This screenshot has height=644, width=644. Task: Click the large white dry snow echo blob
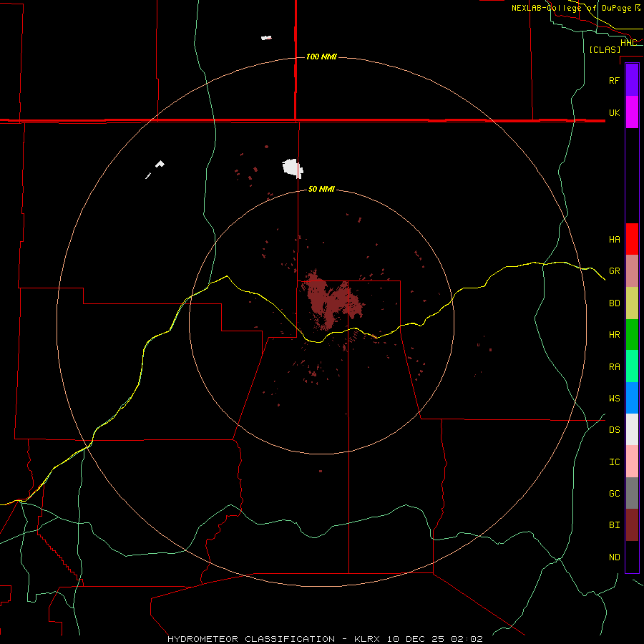coord(293,168)
